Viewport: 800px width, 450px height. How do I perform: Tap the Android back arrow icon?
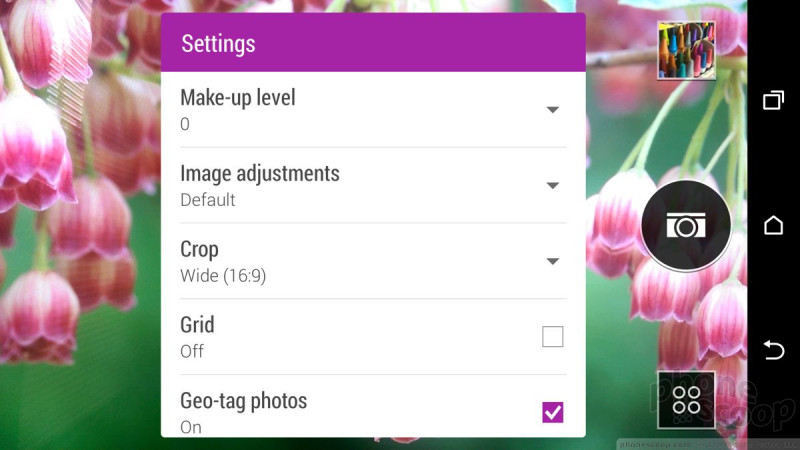tap(773, 350)
